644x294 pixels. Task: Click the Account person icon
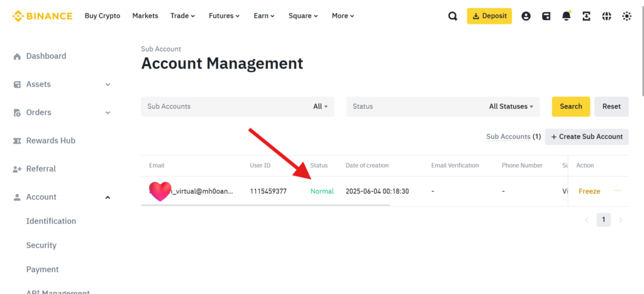17,197
